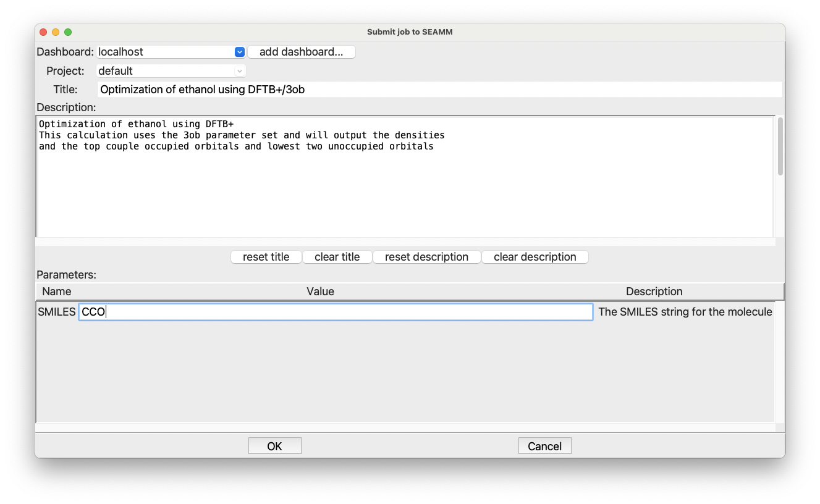This screenshot has height=504, width=820.
Task: Open the Project dropdown showing default
Action: click(171, 71)
